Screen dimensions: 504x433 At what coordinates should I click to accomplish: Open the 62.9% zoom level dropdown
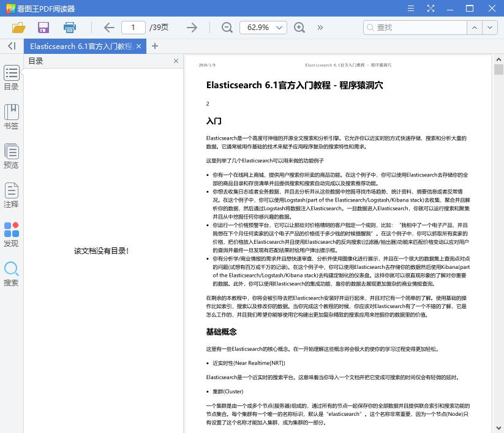click(263, 28)
